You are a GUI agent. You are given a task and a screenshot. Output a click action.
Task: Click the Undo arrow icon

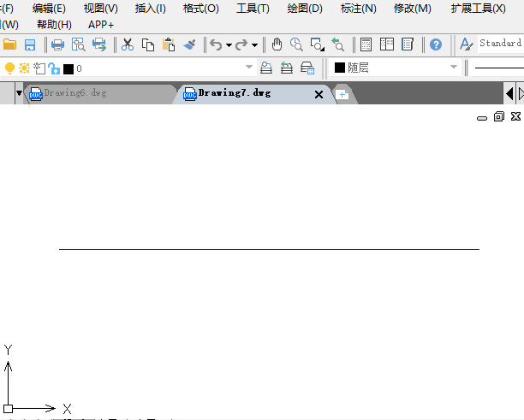point(216,44)
